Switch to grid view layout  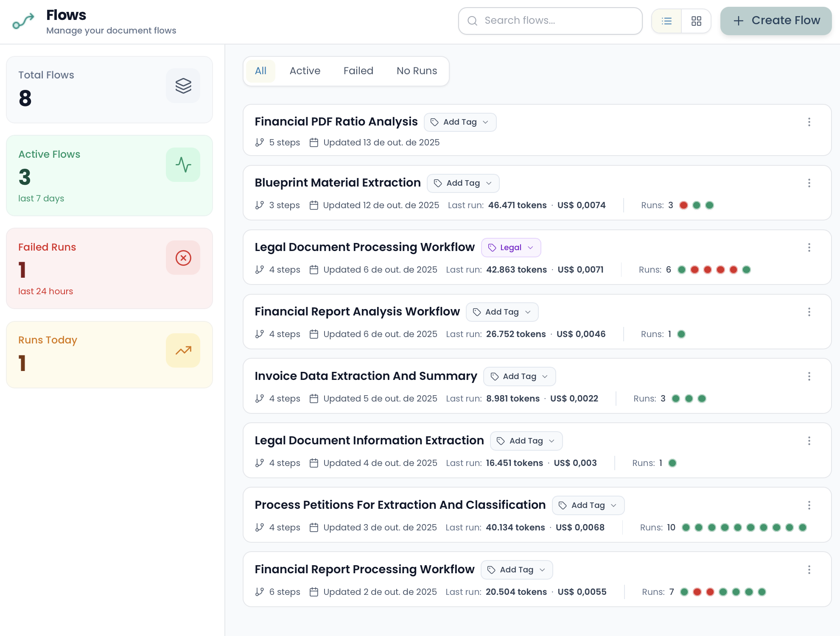(x=696, y=21)
